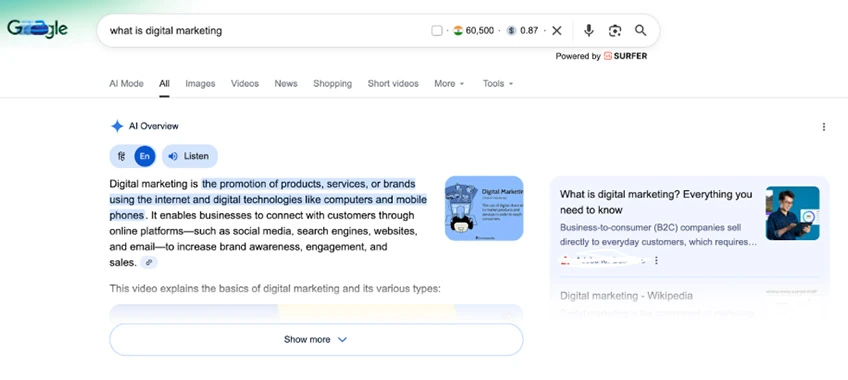Image resolution: width=848 pixels, height=380 pixels.
Task: Open 'What is digital marketing? Everything' article
Action: (655, 202)
